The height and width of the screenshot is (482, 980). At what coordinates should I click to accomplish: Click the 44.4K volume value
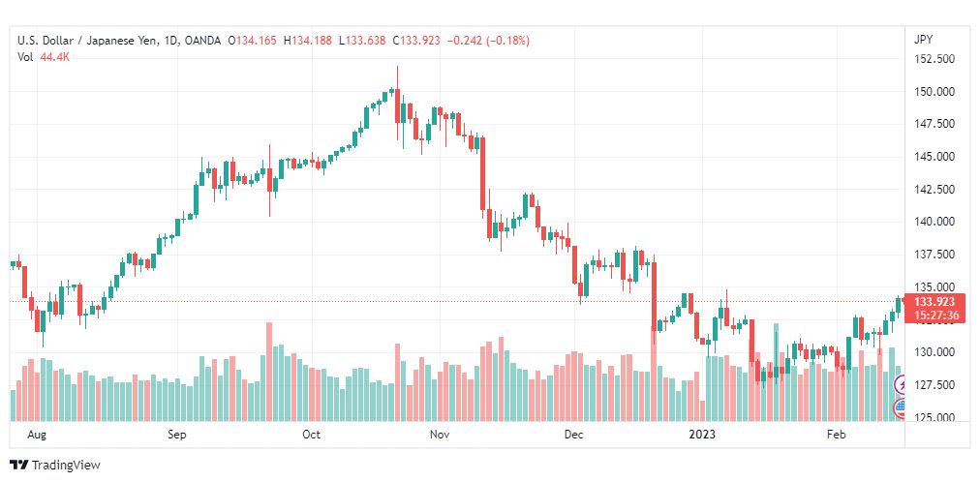pyautogui.click(x=55, y=56)
